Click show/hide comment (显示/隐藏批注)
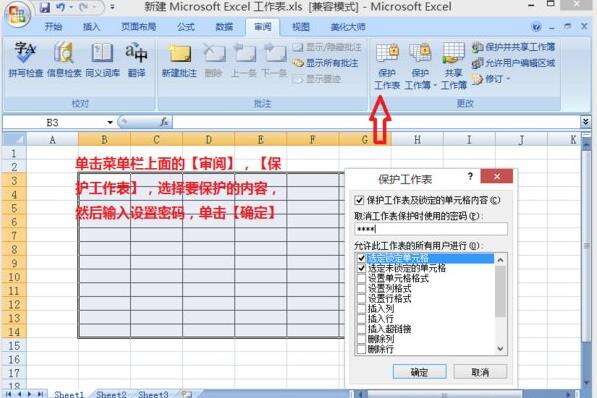This screenshot has width=597, height=398. click(x=327, y=47)
